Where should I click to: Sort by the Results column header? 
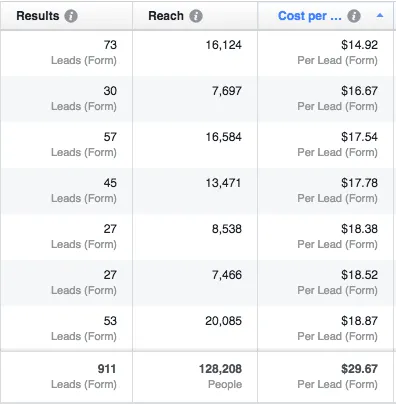[x=38, y=16]
